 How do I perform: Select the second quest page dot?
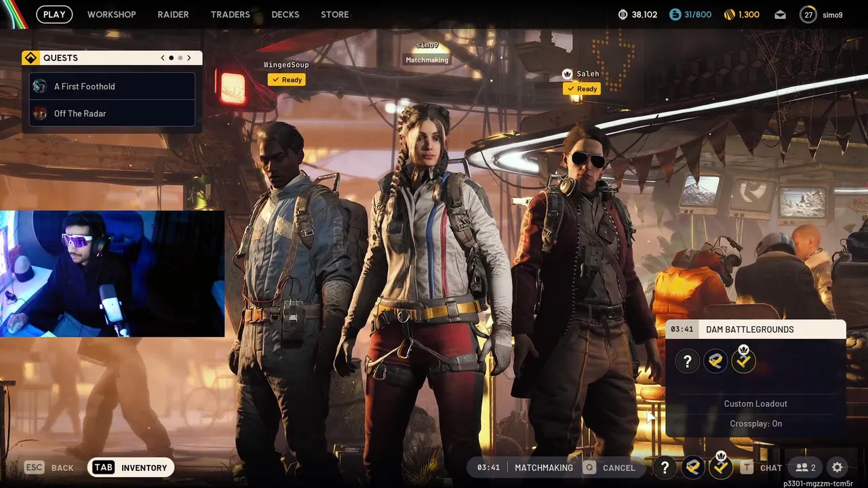point(180,58)
